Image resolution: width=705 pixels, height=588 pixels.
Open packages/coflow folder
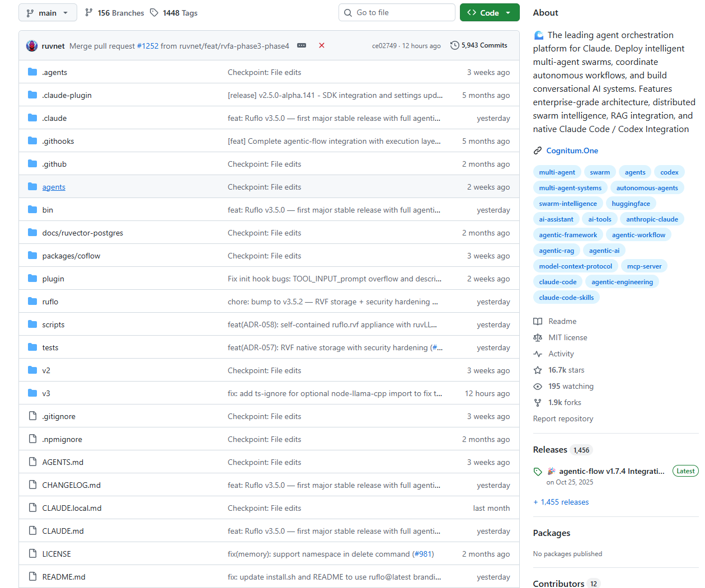tap(71, 256)
